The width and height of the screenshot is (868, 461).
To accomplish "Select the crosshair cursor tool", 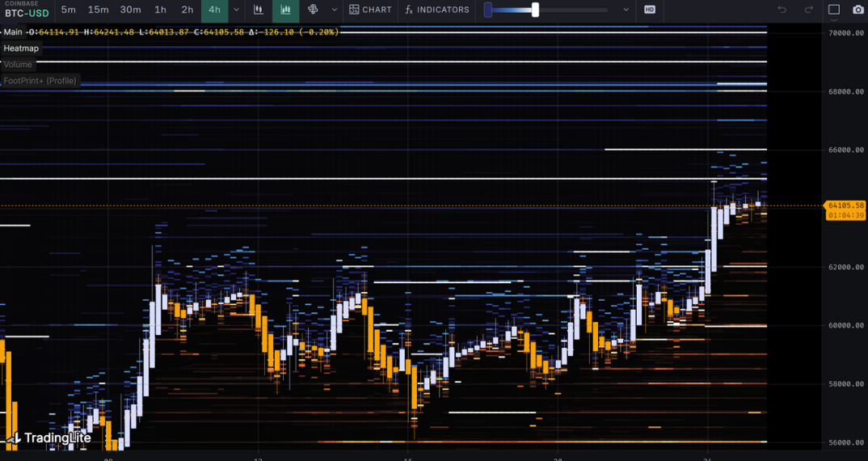I will [313, 10].
